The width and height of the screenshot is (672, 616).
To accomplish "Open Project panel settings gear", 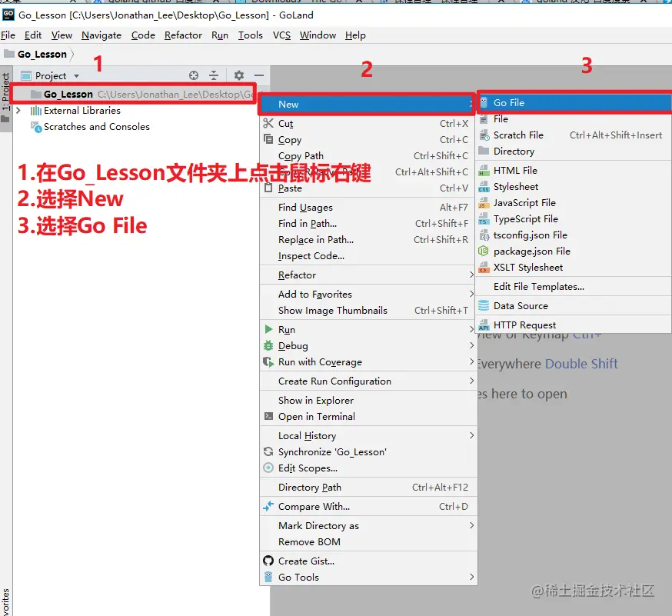I will (238, 75).
